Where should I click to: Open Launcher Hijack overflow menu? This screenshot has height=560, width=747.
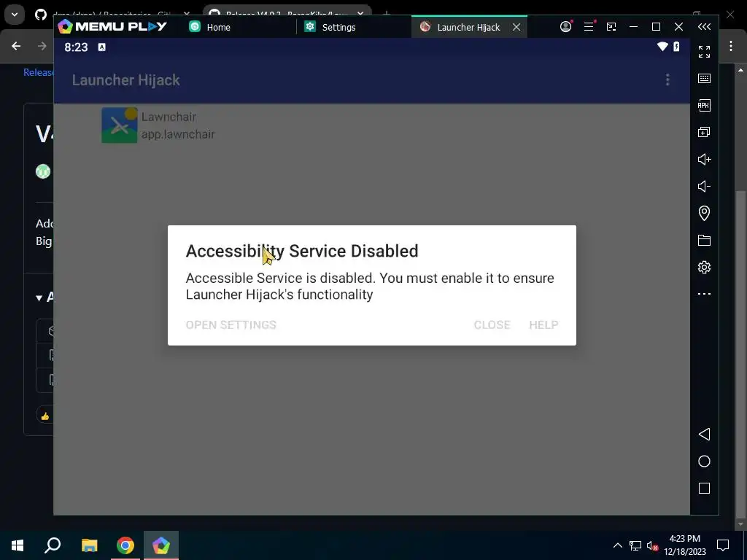pyautogui.click(x=667, y=79)
